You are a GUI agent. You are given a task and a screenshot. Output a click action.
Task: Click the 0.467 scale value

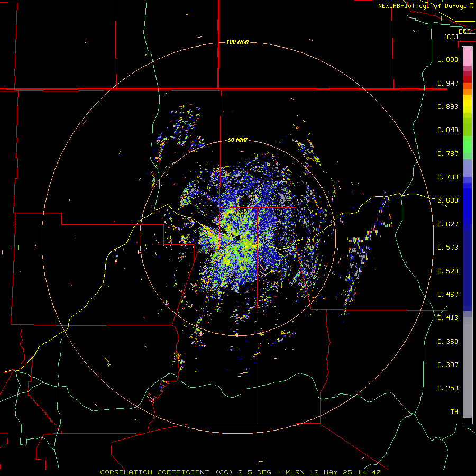pos(448,295)
